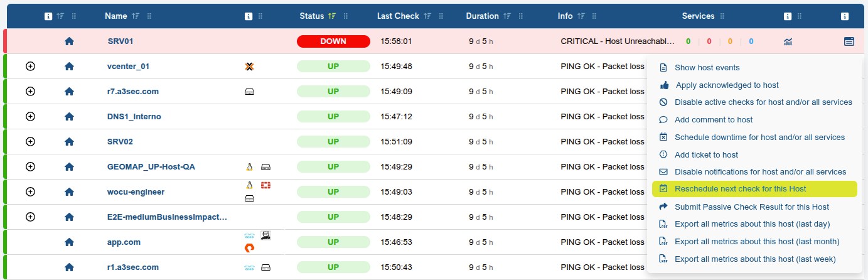Choose Add comment to host
Image resolution: width=868 pixels, height=280 pixels.
[714, 120]
